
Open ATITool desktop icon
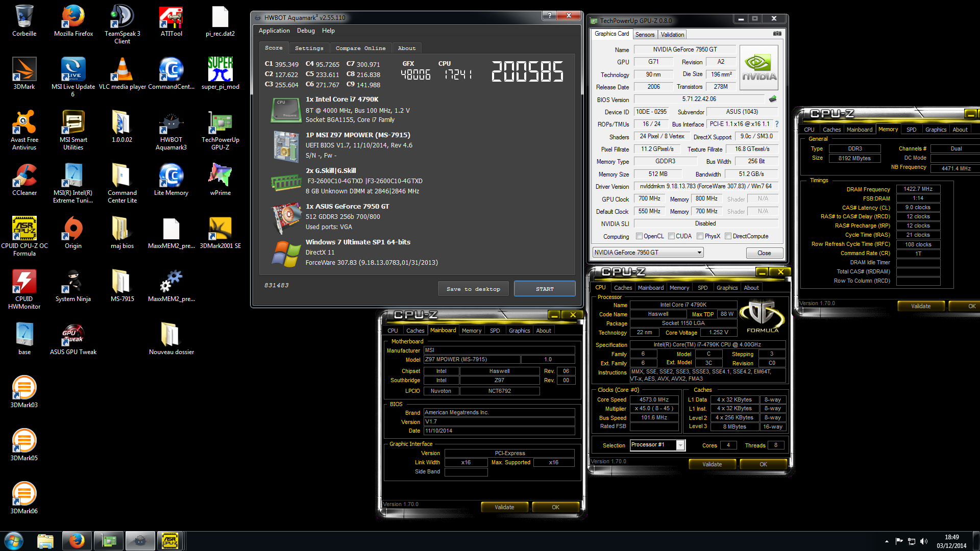(171, 20)
